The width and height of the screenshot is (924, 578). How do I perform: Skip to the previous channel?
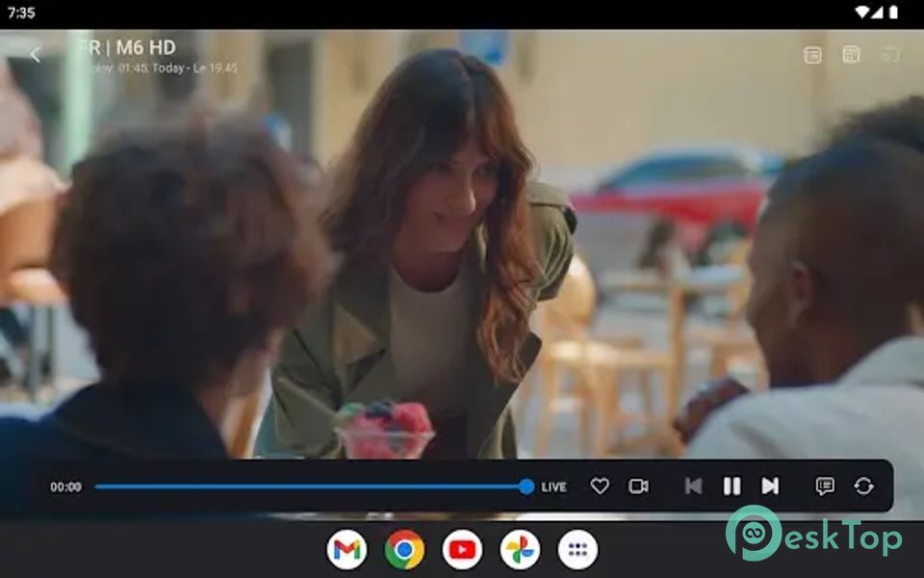click(x=693, y=486)
